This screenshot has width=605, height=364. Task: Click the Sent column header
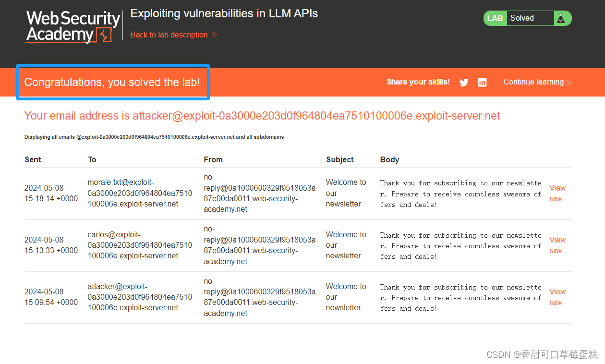tap(33, 159)
